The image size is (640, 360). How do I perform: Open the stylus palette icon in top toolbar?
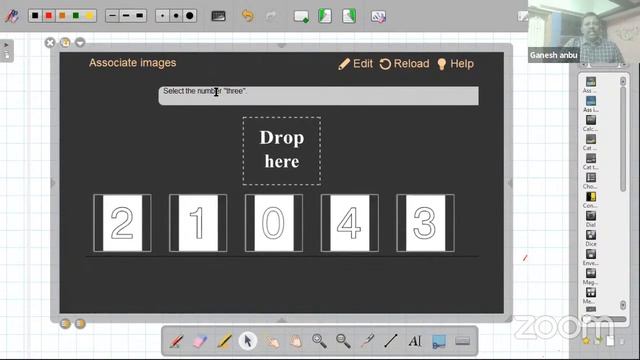pos(11,16)
